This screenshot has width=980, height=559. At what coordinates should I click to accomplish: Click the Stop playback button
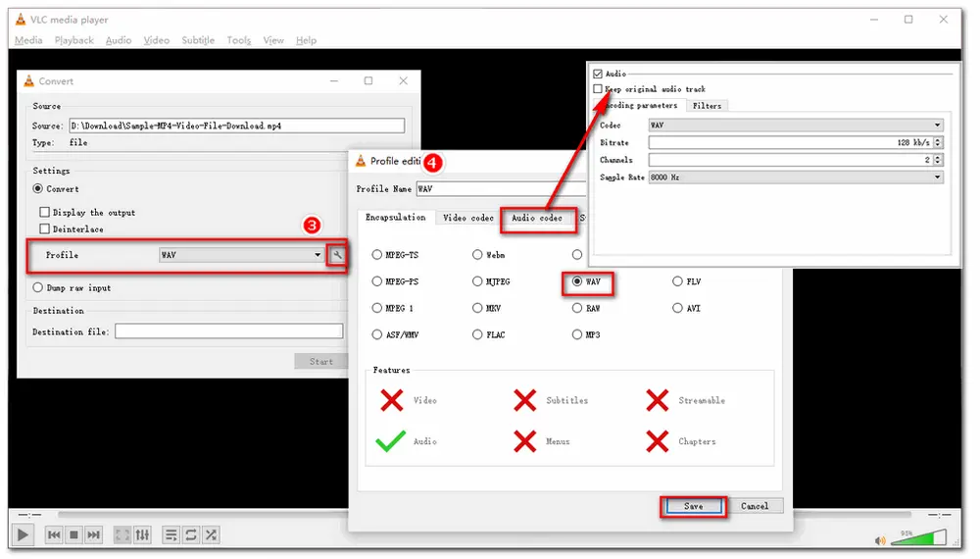[73, 535]
